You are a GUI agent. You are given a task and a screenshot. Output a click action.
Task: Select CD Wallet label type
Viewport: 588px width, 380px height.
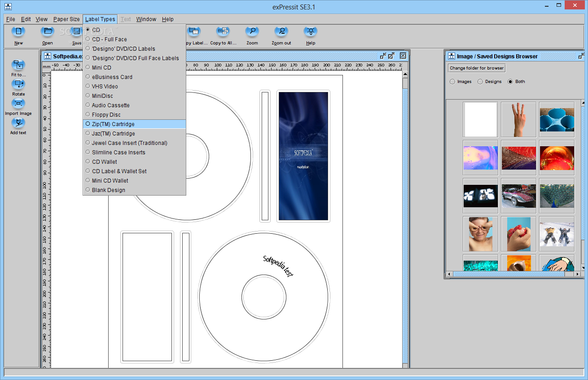(134, 162)
